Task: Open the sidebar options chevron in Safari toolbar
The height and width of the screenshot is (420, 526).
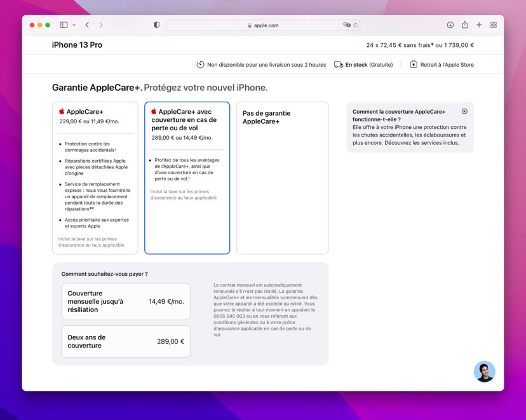Action: pyautogui.click(x=74, y=25)
